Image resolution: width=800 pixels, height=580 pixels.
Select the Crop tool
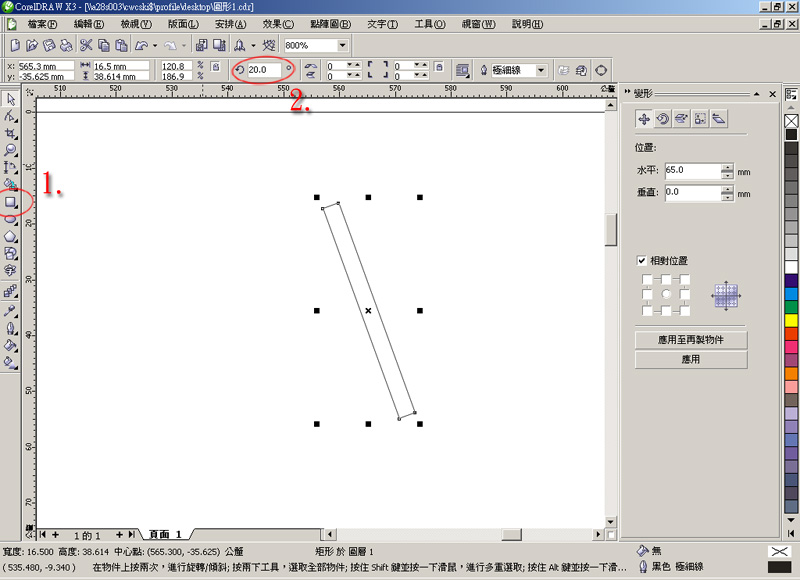pyautogui.click(x=11, y=133)
